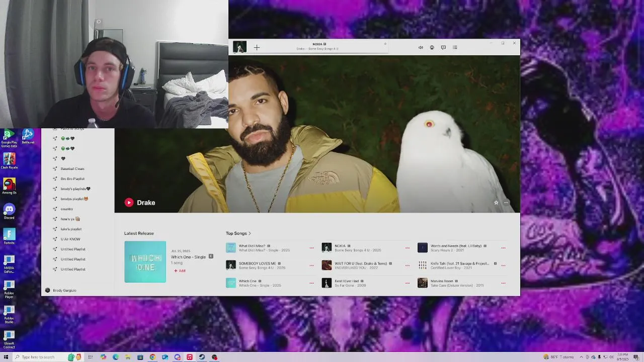The image size is (644, 362).
Task: Click Marvins Room album thumbnail
Action: tap(423, 283)
